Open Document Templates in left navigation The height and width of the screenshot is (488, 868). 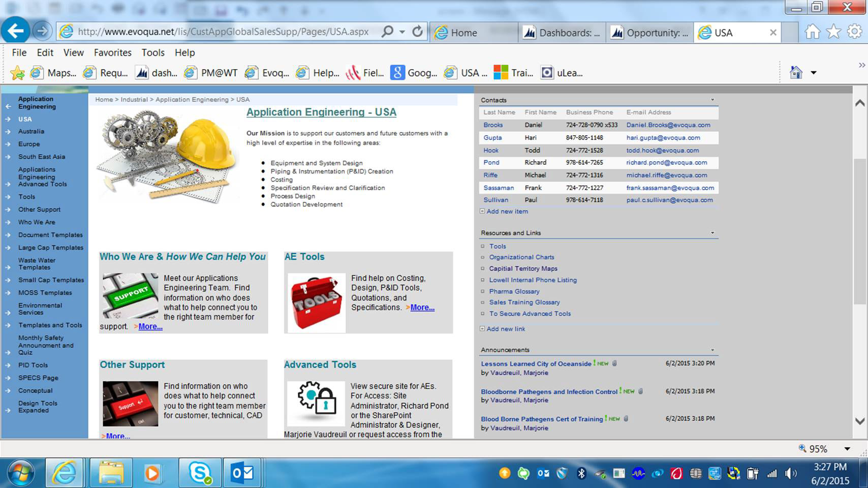(50, 235)
